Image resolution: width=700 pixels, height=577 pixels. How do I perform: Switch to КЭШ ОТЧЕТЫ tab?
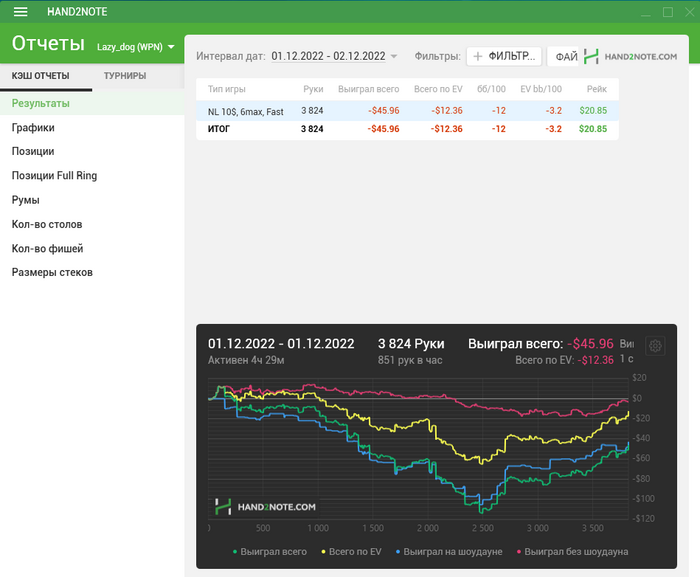40,76
